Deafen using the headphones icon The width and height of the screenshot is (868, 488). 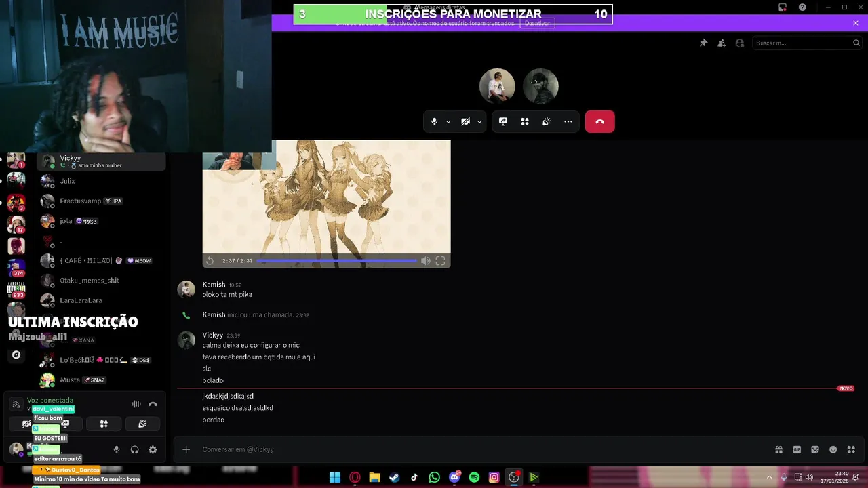click(134, 449)
